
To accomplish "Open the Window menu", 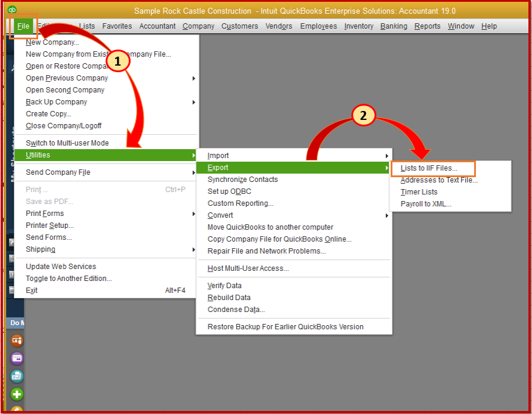I will coord(461,26).
